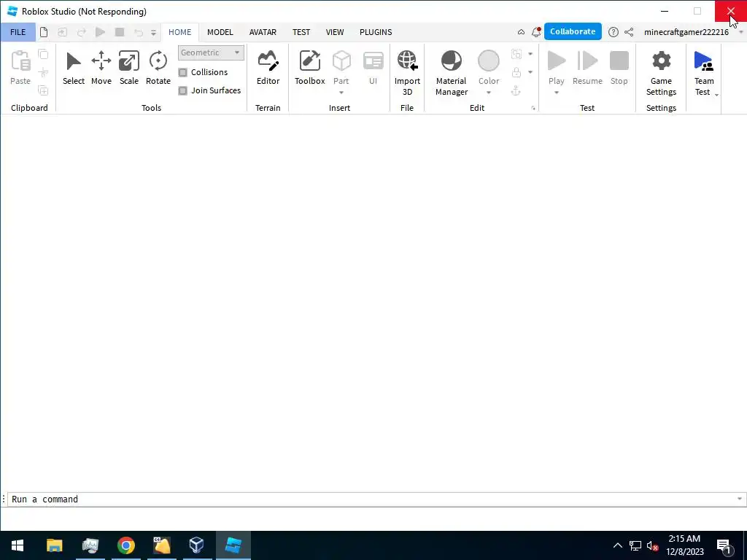Screen dimensions: 747x560
Task: Click Resume in Test group
Action: (x=587, y=68)
